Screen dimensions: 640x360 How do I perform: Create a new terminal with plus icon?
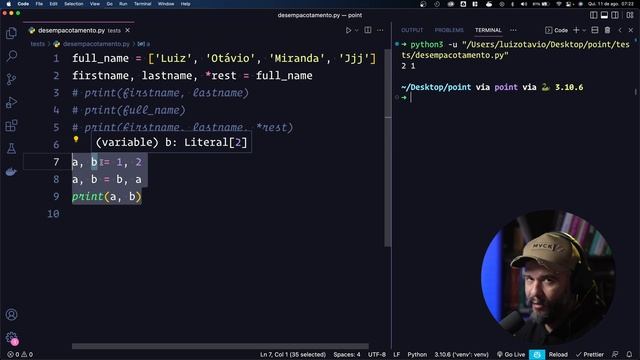point(576,30)
